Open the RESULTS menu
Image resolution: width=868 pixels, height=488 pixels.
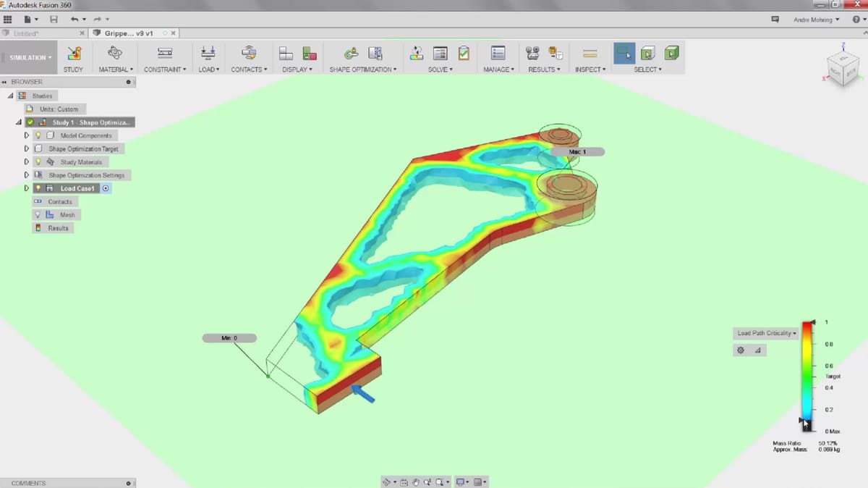coord(545,70)
